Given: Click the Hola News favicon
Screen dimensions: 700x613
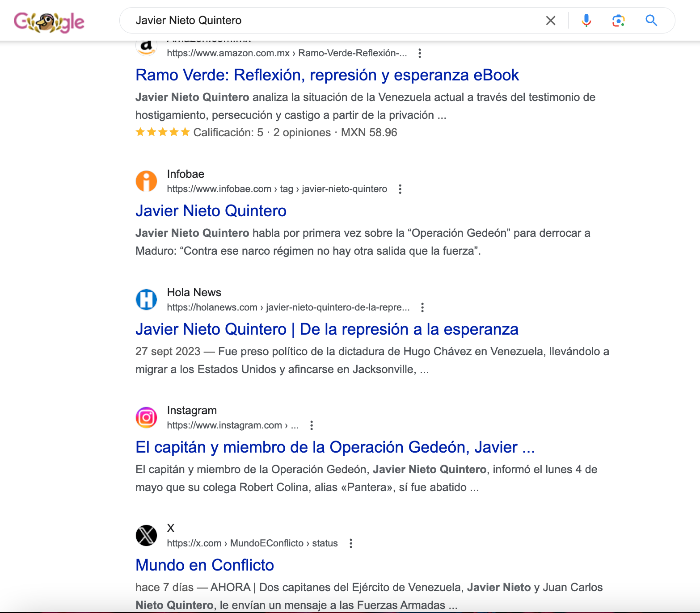Looking at the screenshot, I should (146, 299).
